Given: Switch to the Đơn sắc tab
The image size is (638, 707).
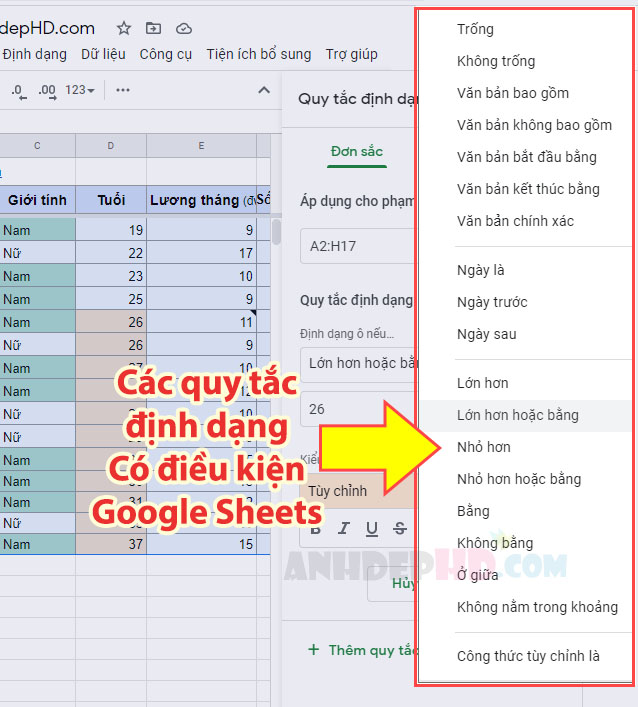Looking at the screenshot, I should [357, 152].
